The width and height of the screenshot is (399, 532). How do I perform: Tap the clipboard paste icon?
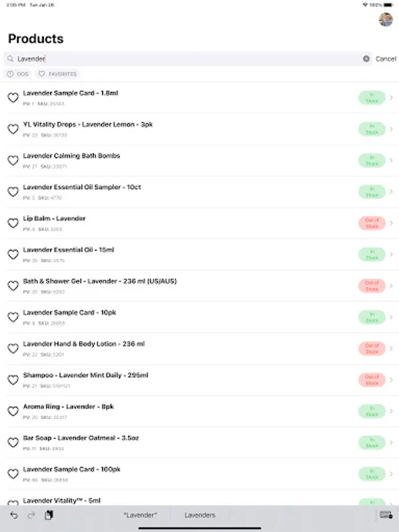pos(49,515)
